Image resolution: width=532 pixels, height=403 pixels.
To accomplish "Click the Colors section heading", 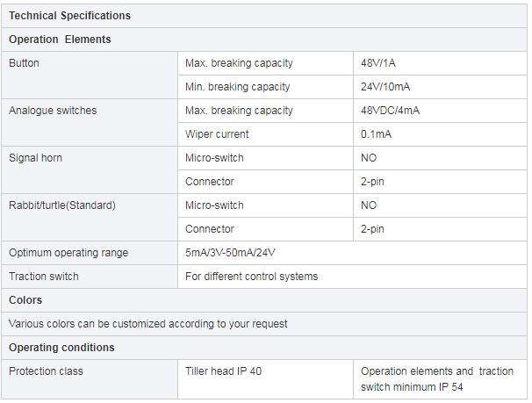I will (25, 300).
